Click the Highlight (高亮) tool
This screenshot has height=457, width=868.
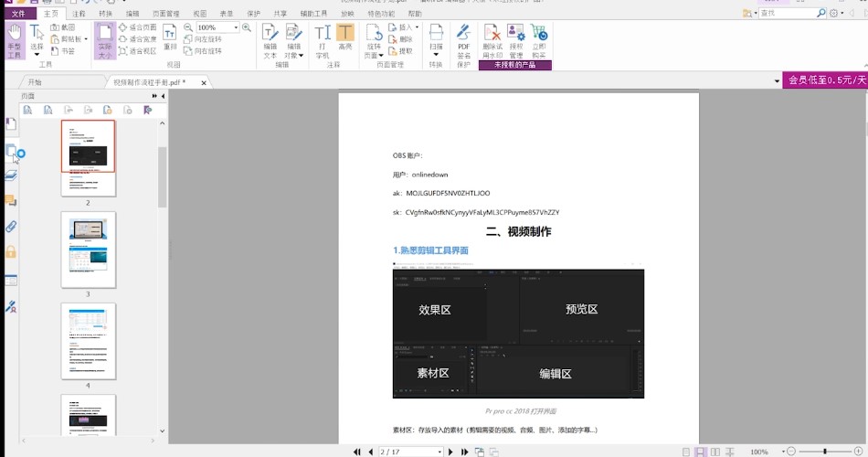pos(344,41)
